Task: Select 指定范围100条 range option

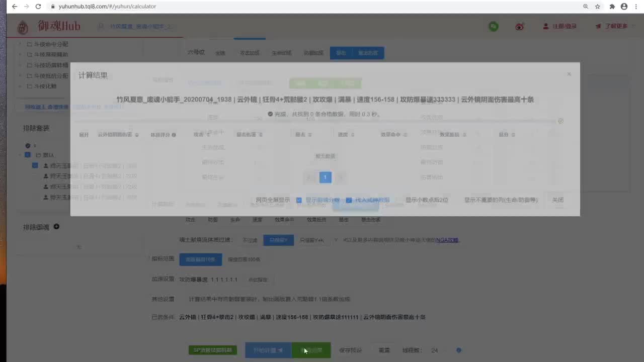Action: tap(244, 259)
